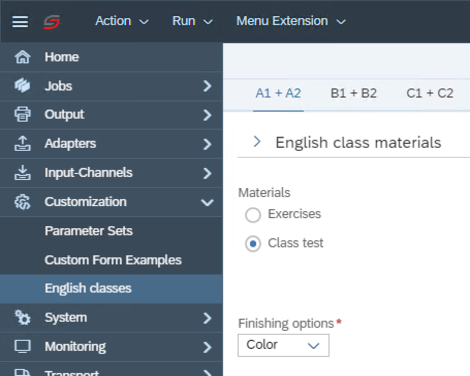Open Parameter Sets in the sidebar
The image size is (470, 376).
89,231
